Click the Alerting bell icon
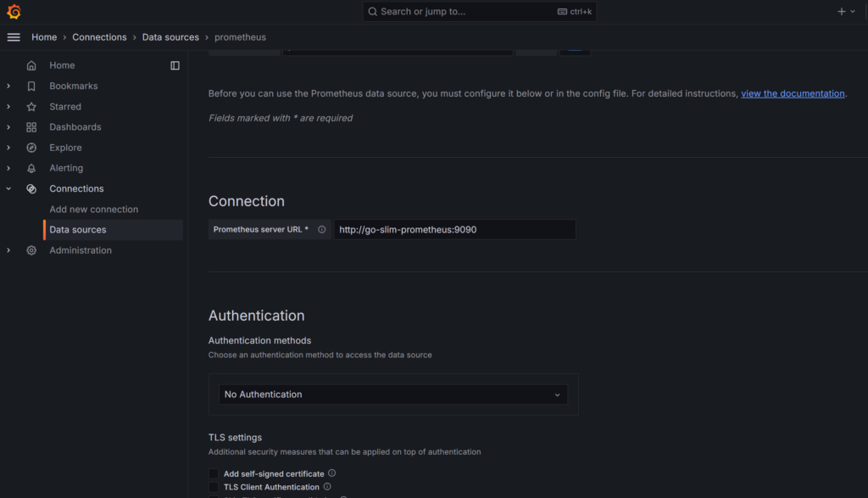The image size is (868, 498). (x=31, y=168)
